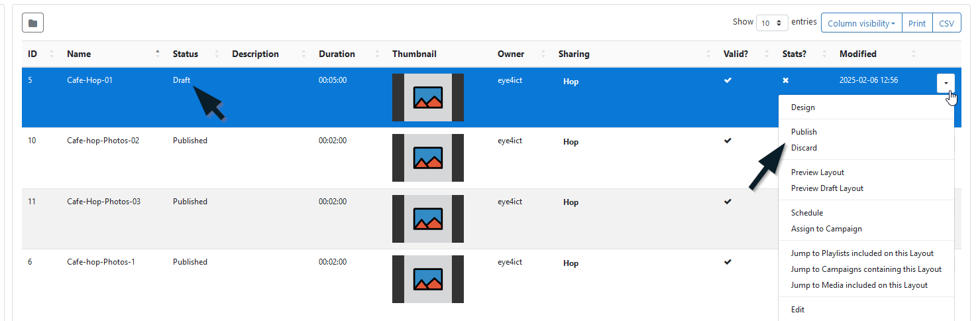Click Published status in Cafe-hop-Photos-02 row
This screenshot has height=321, width=980.
click(190, 141)
